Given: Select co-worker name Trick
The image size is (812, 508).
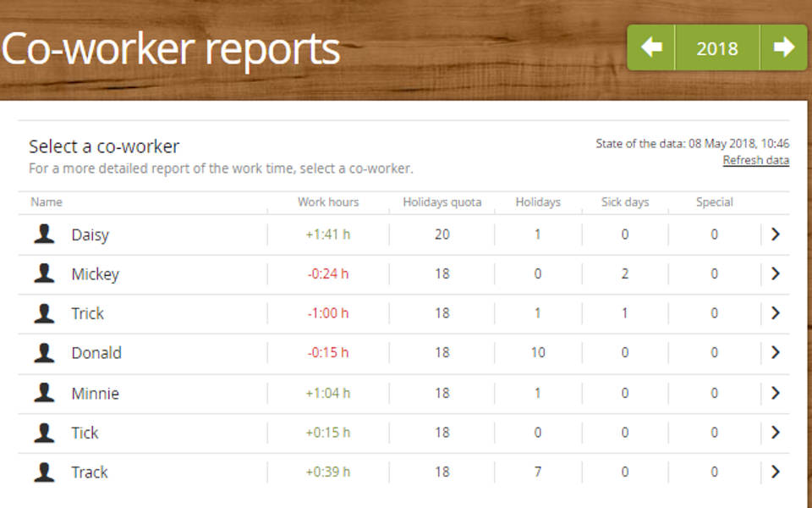Looking at the screenshot, I should click(x=87, y=313).
